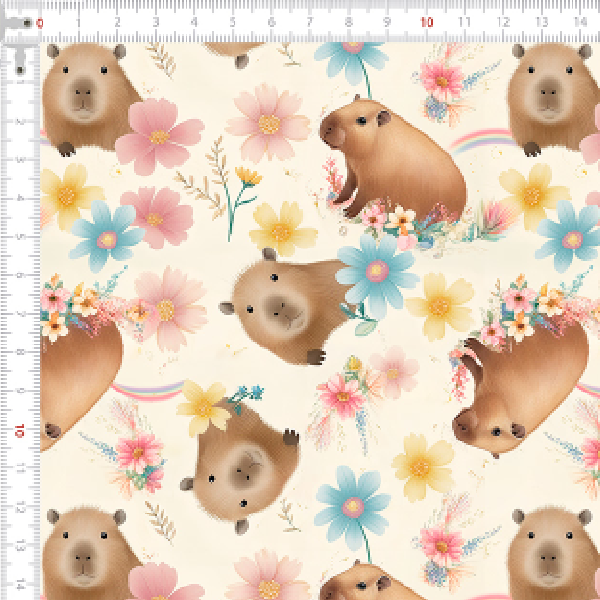Viewport: 600px width, 600px height.
Task: Click the number 1 on the top ruler
Action: [x=78, y=22]
